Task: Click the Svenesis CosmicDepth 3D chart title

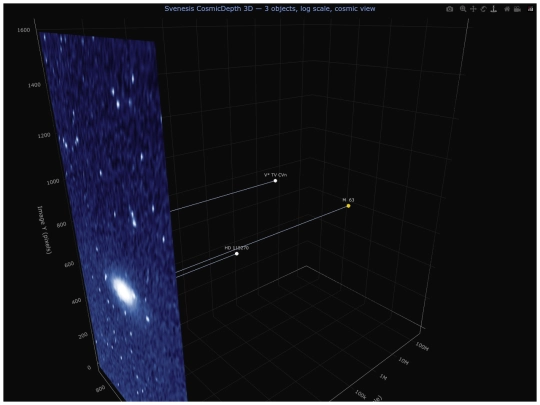Action: click(x=270, y=9)
